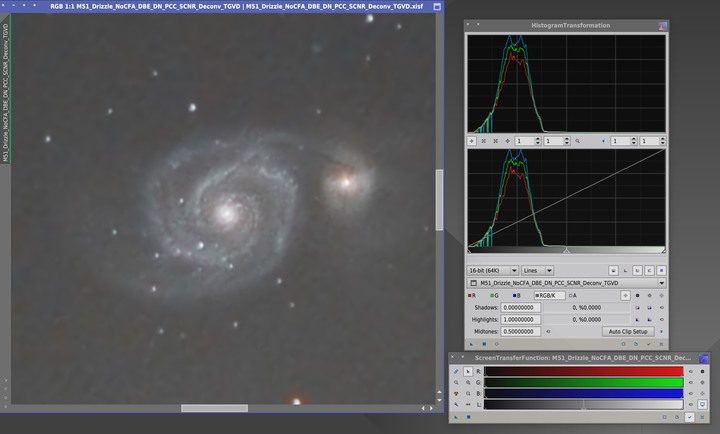The image size is (720, 434).
Task: Click the link RGB channels icon in ScreenTransferFunction
Action: 456,371
